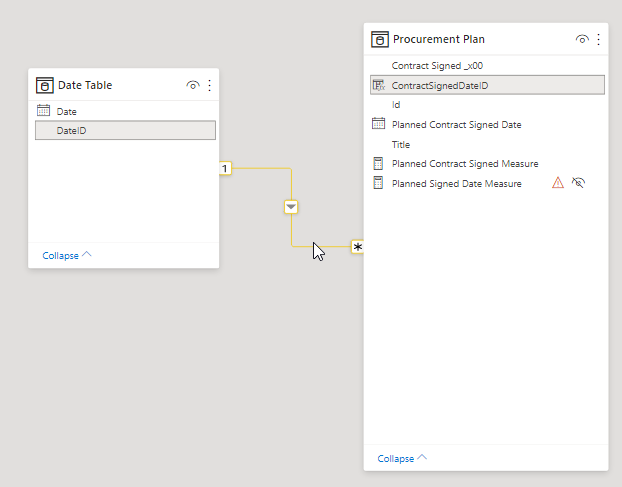The width and height of the screenshot is (622, 487).
Task: Click calendar icon of Planned Contract Signed Date
Action: click(378, 124)
